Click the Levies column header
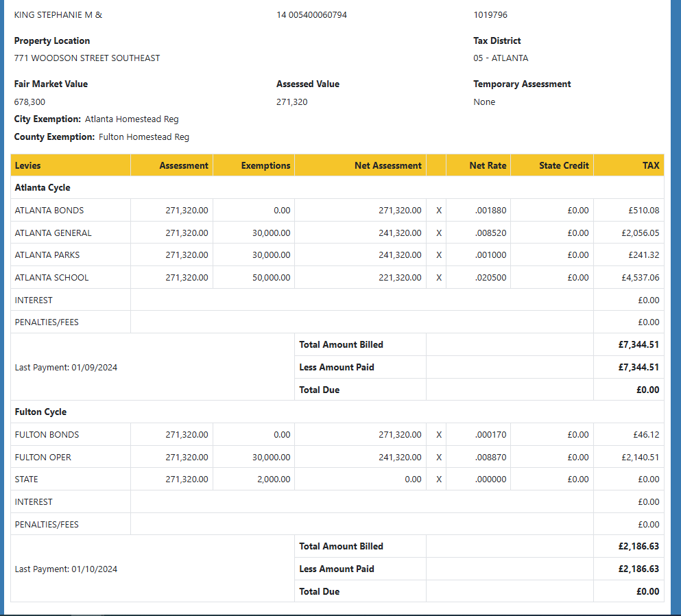 coord(28,165)
